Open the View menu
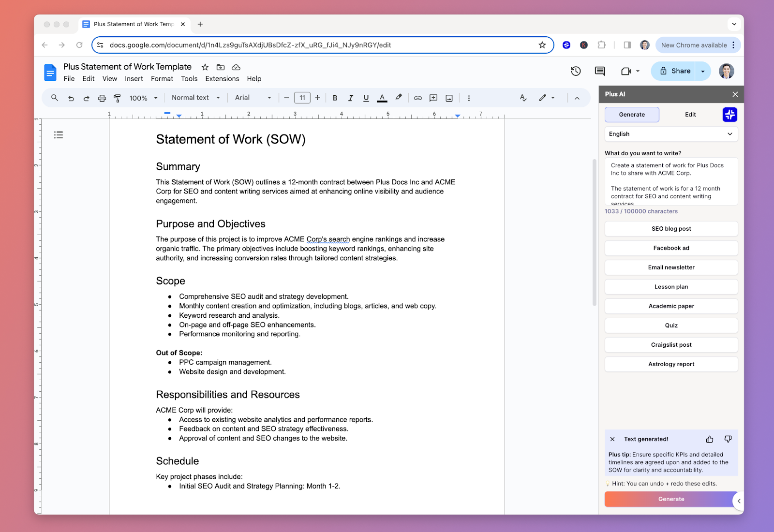Image resolution: width=774 pixels, height=532 pixels. 110,79
